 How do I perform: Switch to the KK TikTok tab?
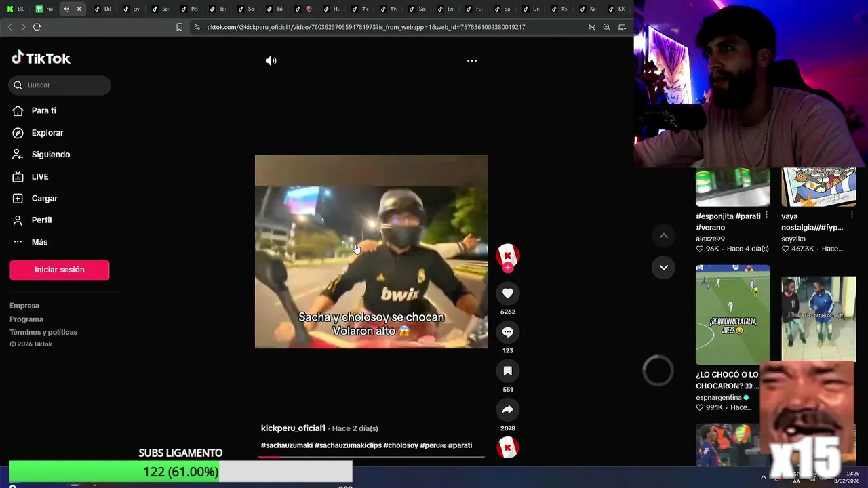tap(616, 9)
